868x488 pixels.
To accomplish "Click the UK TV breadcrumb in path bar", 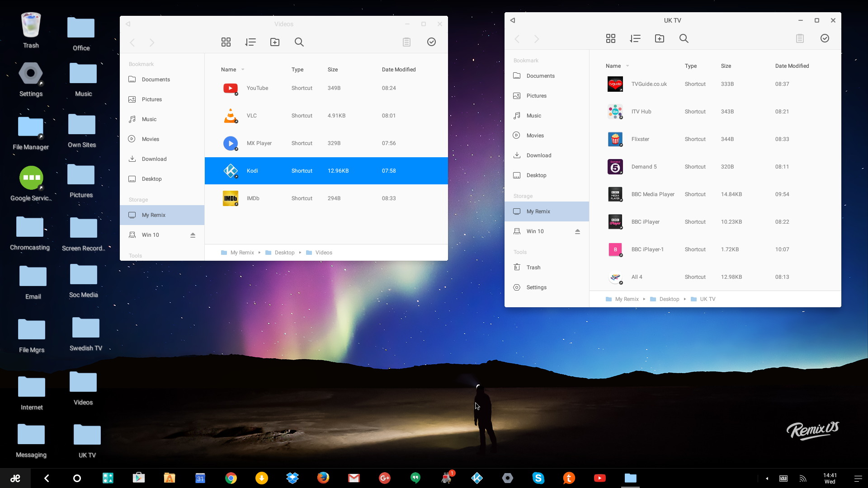I will coord(703,299).
